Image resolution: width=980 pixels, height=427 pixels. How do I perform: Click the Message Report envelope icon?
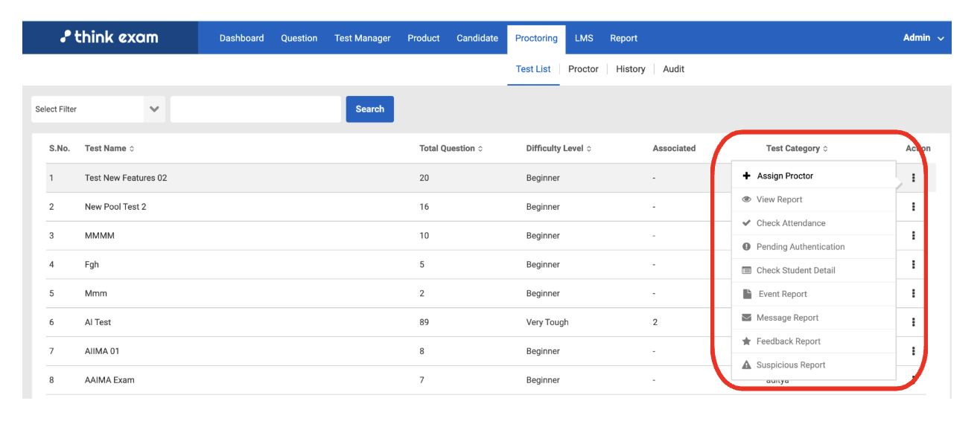746,318
